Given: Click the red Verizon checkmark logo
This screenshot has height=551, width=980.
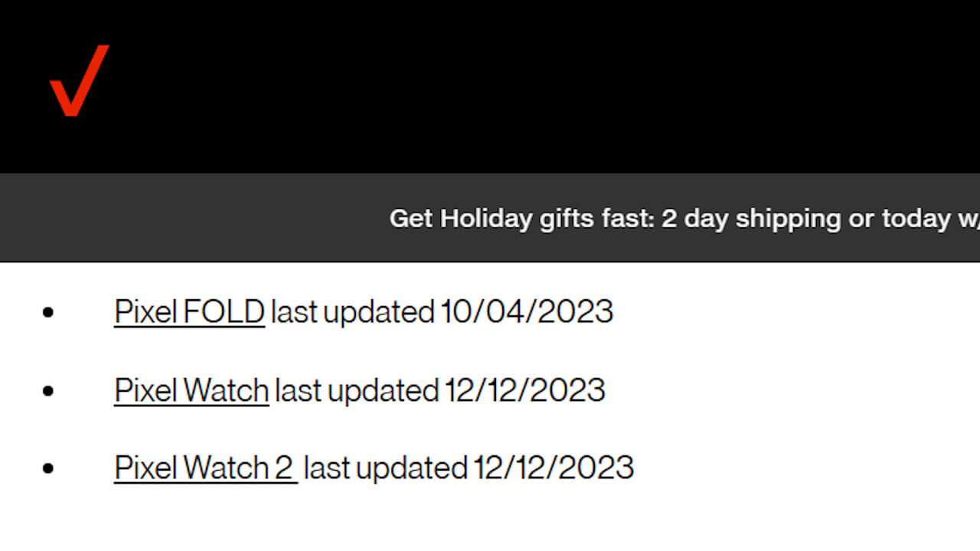Looking at the screenshot, I should coord(79,81).
